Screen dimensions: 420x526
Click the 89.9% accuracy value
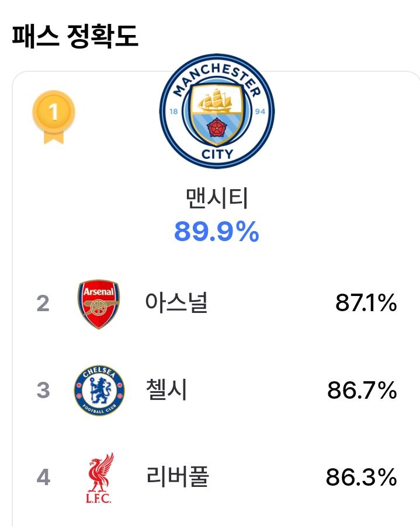click(x=217, y=231)
